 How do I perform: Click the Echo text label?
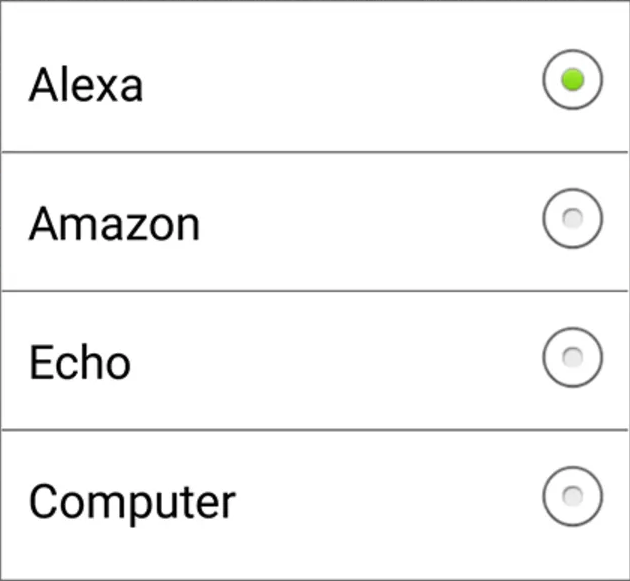pyautogui.click(x=80, y=362)
